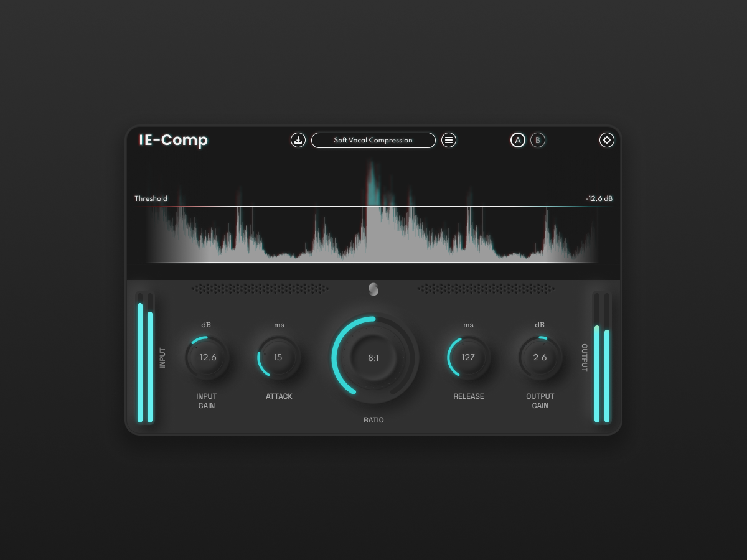The image size is (747, 560).
Task: Open the plugin settings gear icon
Action: [607, 140]
